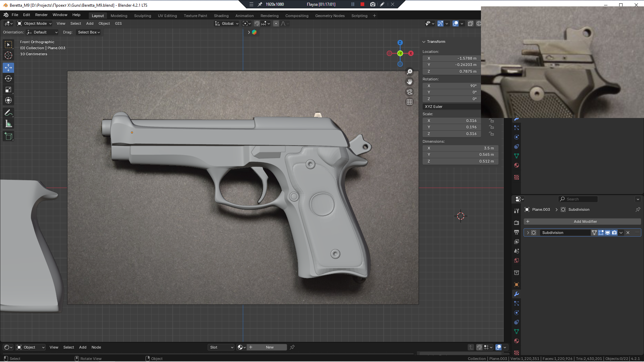The height and width of the screenshot is (362, 644).
Task: Switch to the Modeling workspace tab
Action: (x=119, y=16)
